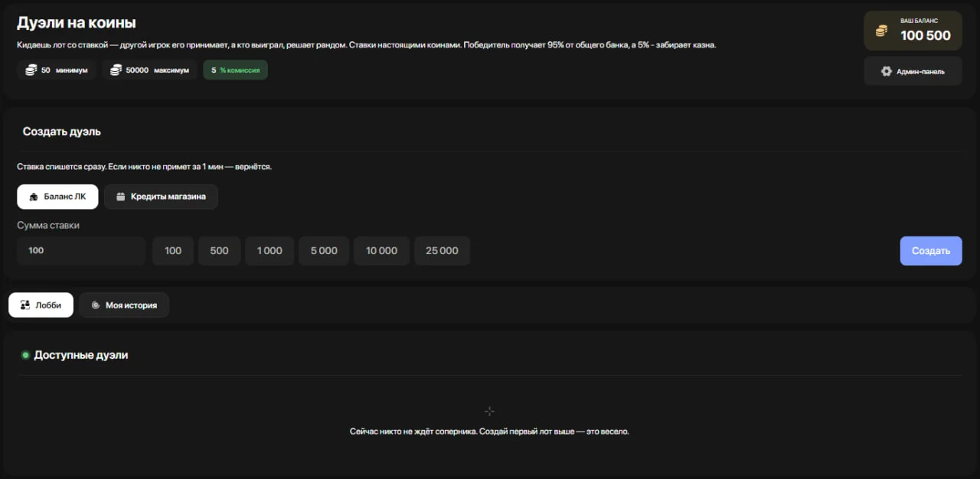Image resolution: width=980 pixels, height=479 pixels.
Task: Click the Создать дуэль section heading
Action: click(62, 132)
